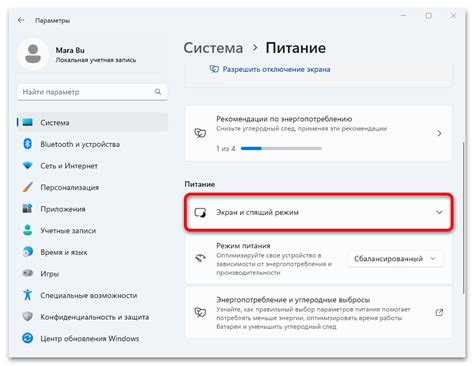Click the vertical scrollbar on the right
Viewport: 474px width, 366px height.
[x=463, y=217]
